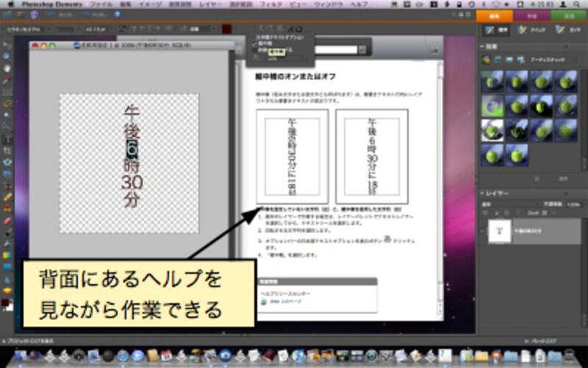
Task: Select the Type (T) tool in toolbox
Action: [7, 139]
